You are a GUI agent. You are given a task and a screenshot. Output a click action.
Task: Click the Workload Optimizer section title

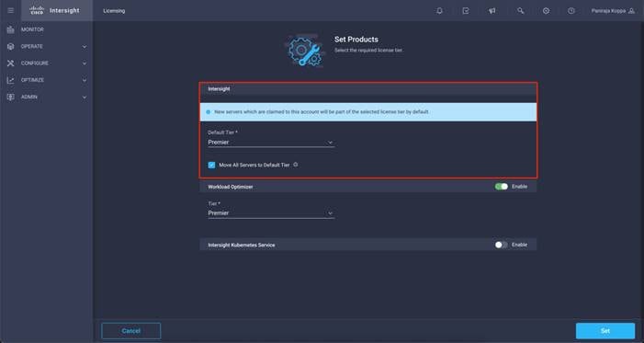230,187
